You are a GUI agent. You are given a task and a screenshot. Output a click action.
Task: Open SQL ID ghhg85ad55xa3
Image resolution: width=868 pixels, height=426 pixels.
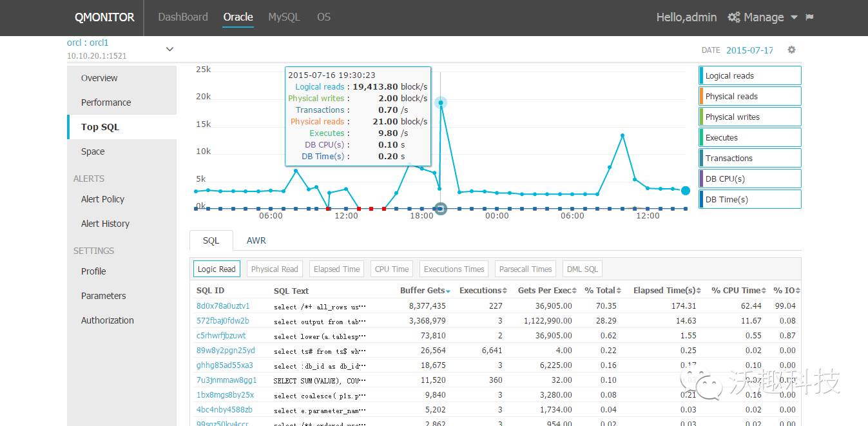tap(224, 365)
